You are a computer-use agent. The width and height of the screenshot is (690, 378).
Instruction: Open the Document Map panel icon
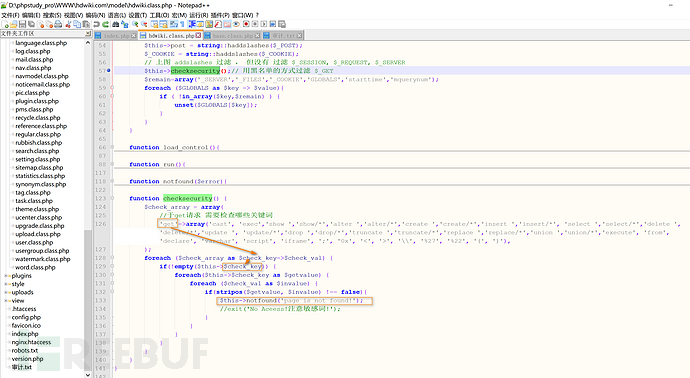tap(209, 24)
